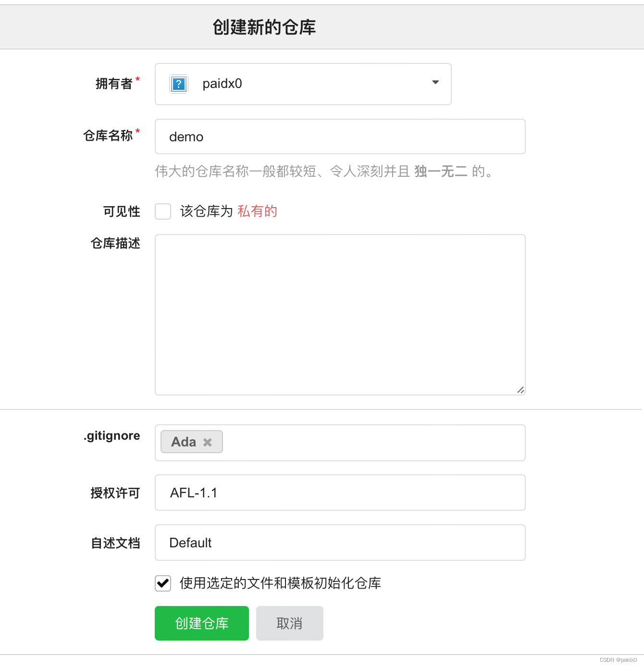644x667 pixels.
Task: Click the red 私有的 link
Action: tap(257, 211)
